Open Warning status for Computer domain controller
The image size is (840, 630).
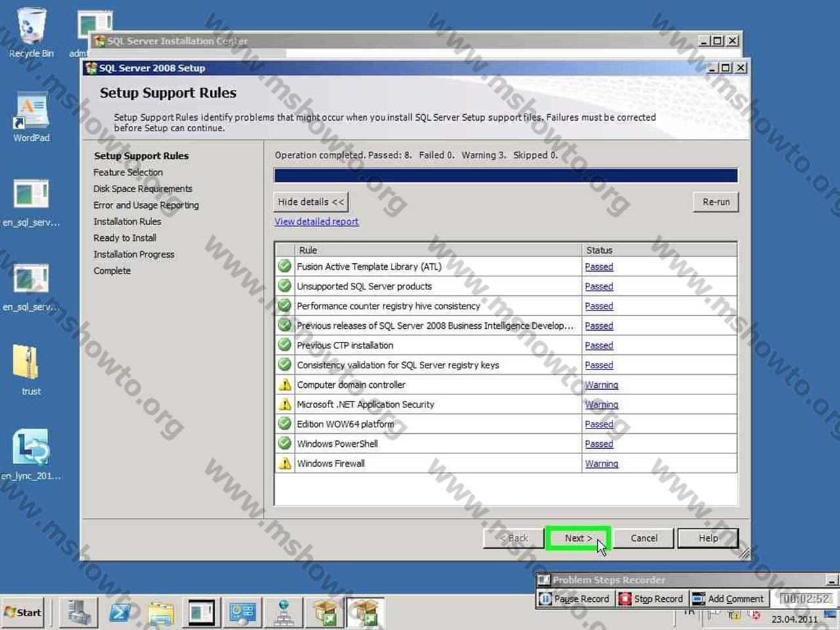tap(601, 385)
